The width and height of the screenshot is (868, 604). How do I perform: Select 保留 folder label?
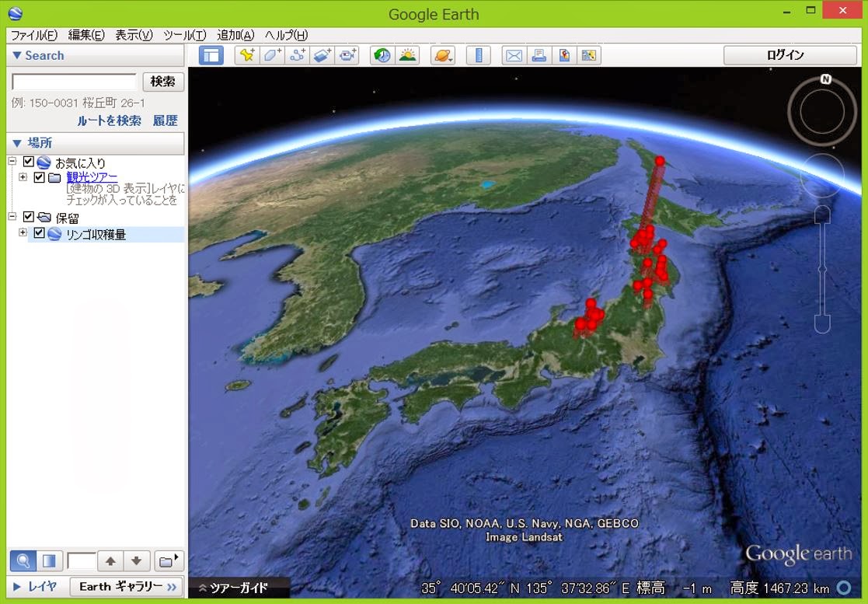pos(67,218)
